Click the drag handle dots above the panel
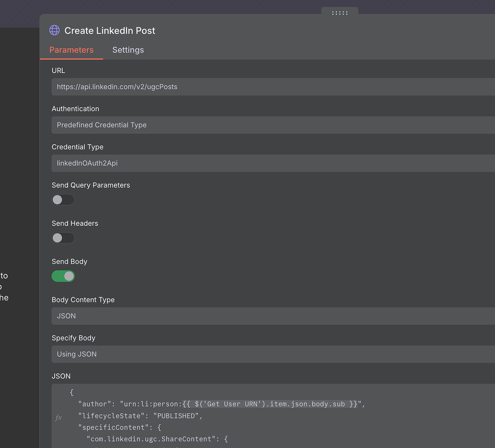The image size is (495, 448). click(x=339, y=13)
